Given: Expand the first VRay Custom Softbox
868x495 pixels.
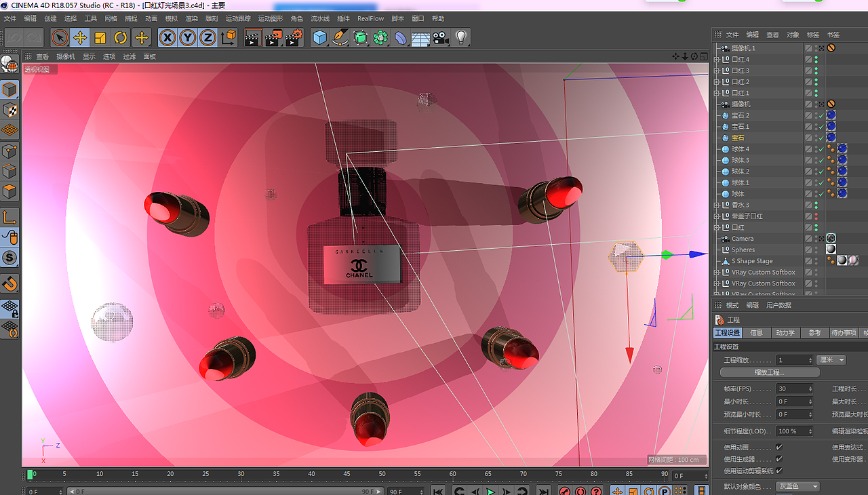Looking at the screenshot, I should click(717, 273).
